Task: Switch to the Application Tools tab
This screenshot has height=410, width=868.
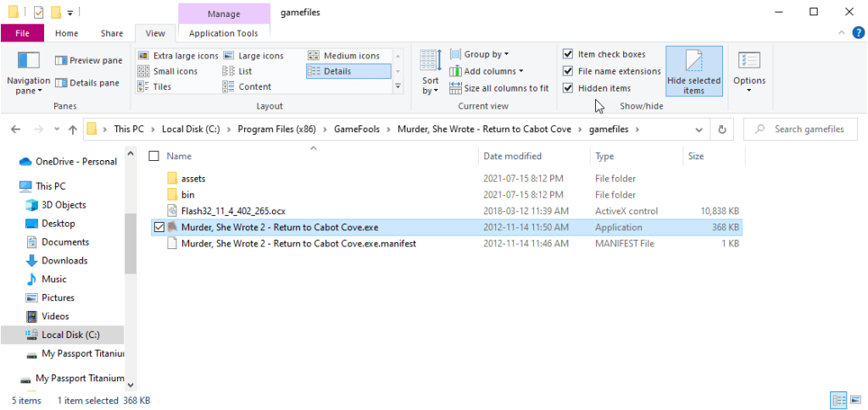Action: tap(223, 33)
